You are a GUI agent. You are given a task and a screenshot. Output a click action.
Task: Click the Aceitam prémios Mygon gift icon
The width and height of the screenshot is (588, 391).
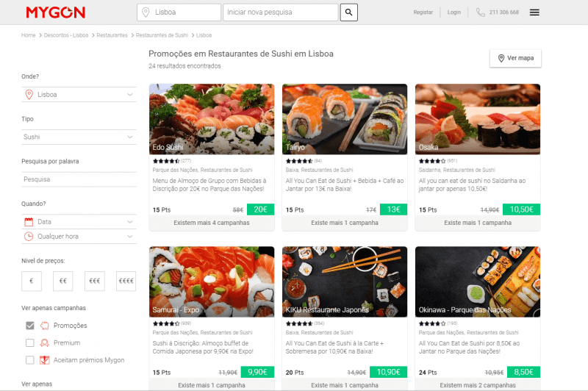[45, 360]
